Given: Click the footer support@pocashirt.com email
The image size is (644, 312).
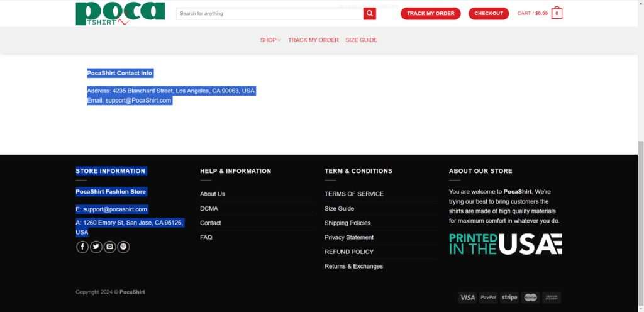Looking at the screenshot, I should pyautogui.click(x=111, y=209).
